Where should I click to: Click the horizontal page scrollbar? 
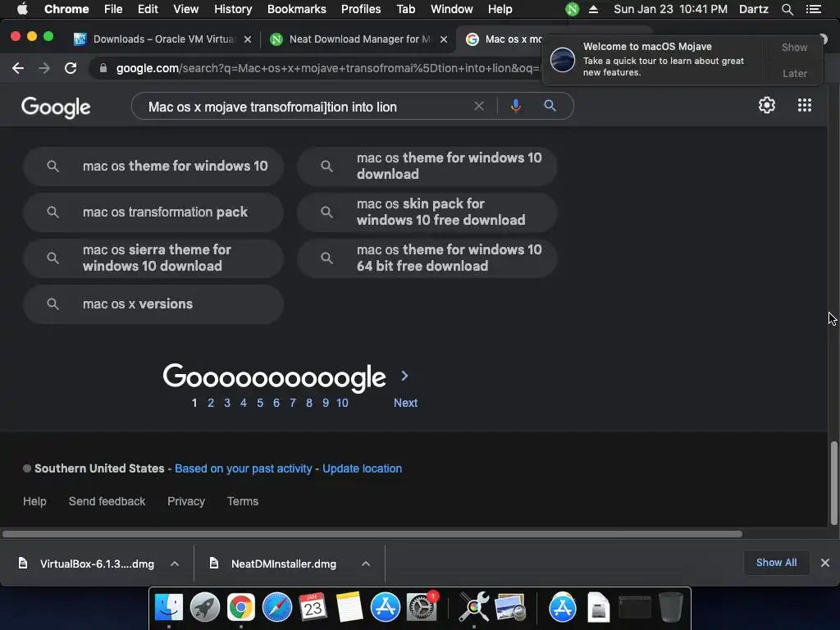tap(372, 534)
